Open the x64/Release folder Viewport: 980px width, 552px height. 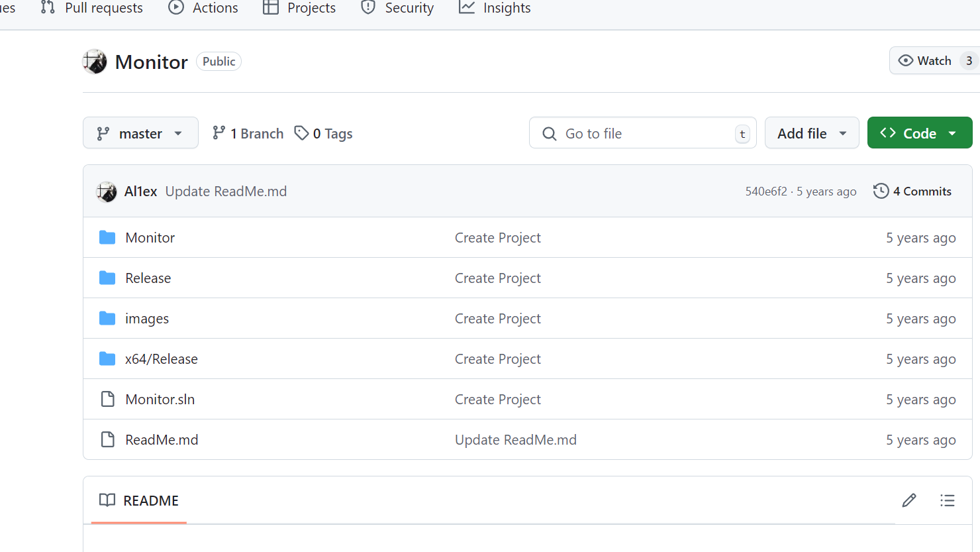[162, 359]
